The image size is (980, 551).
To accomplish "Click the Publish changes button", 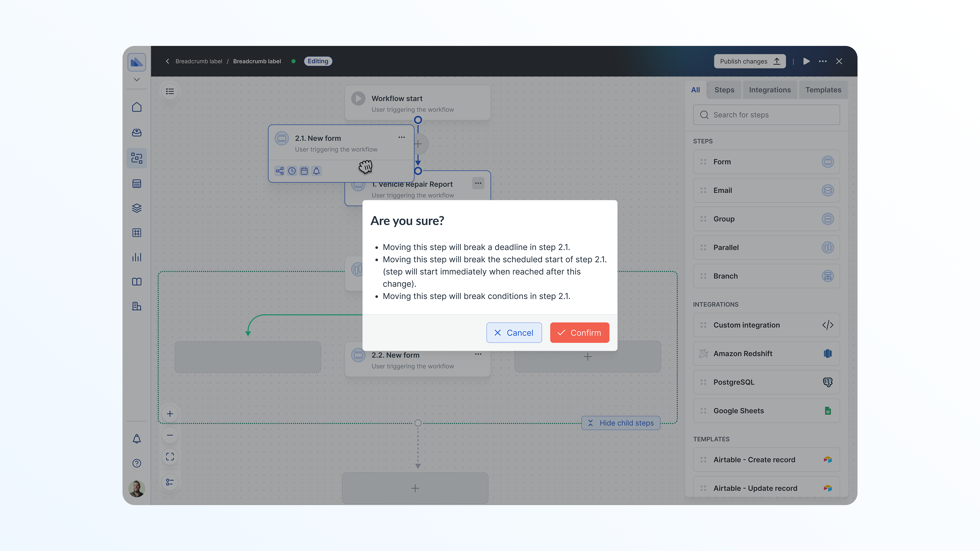I will (750, 61).
